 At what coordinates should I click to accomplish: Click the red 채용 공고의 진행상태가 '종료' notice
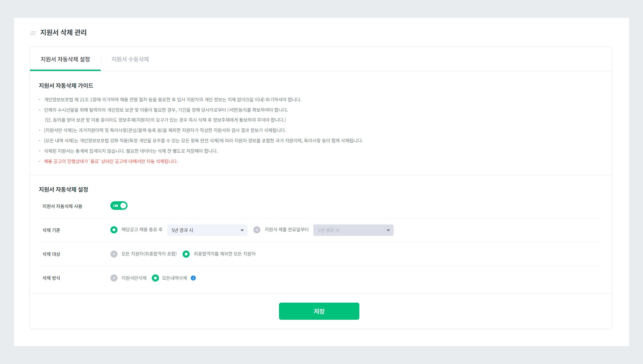click(111, 161)
